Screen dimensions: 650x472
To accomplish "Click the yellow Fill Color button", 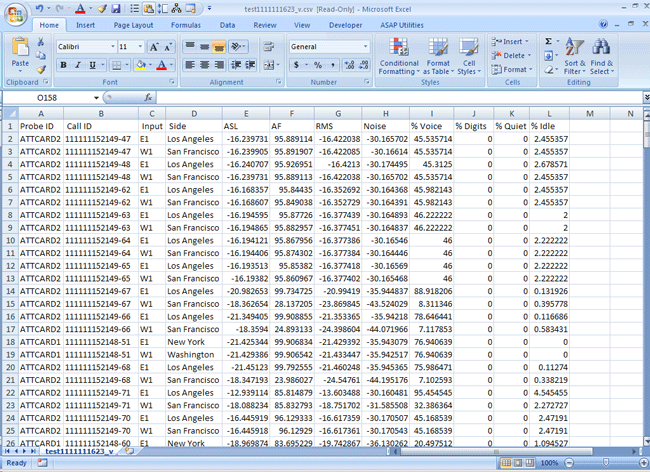I will [x=141, y=65].
